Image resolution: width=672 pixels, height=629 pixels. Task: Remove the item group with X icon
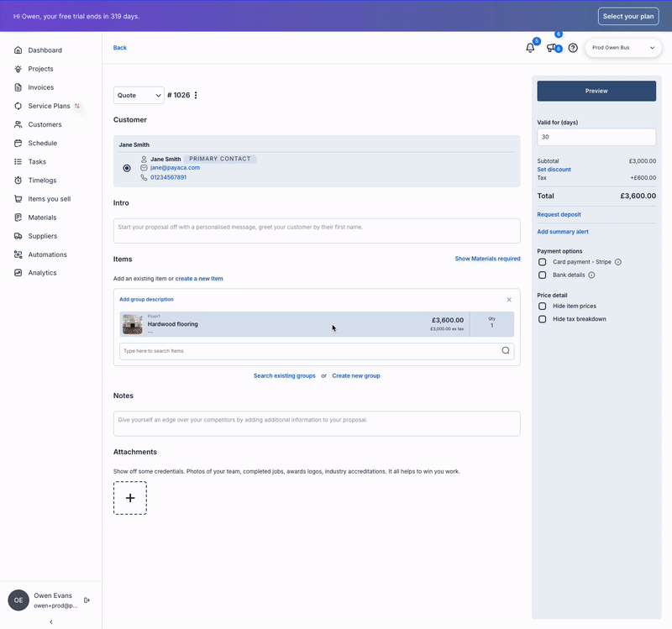tap(508, 300)
